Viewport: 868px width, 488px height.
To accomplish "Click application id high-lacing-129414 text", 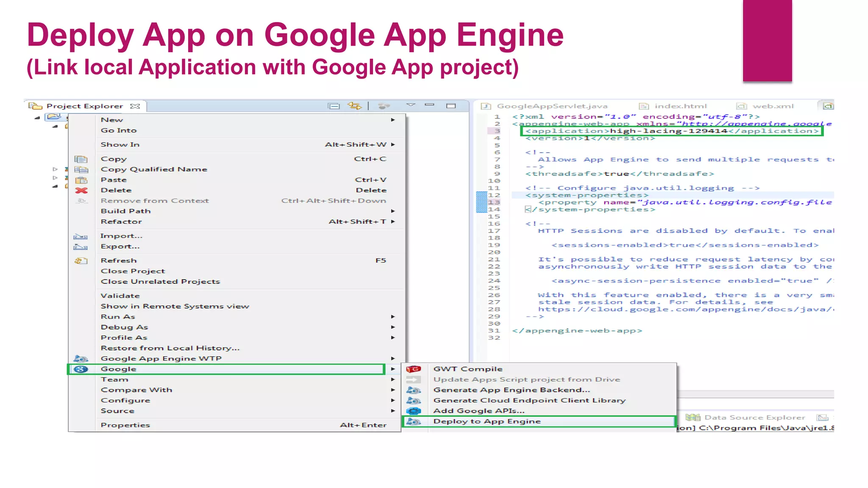I will (669, 131).
